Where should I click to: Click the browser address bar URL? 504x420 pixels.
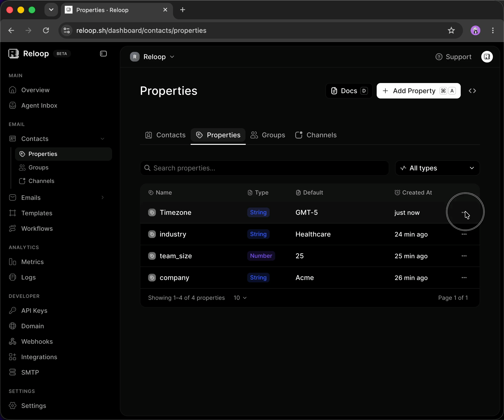(x=141, y=30)
